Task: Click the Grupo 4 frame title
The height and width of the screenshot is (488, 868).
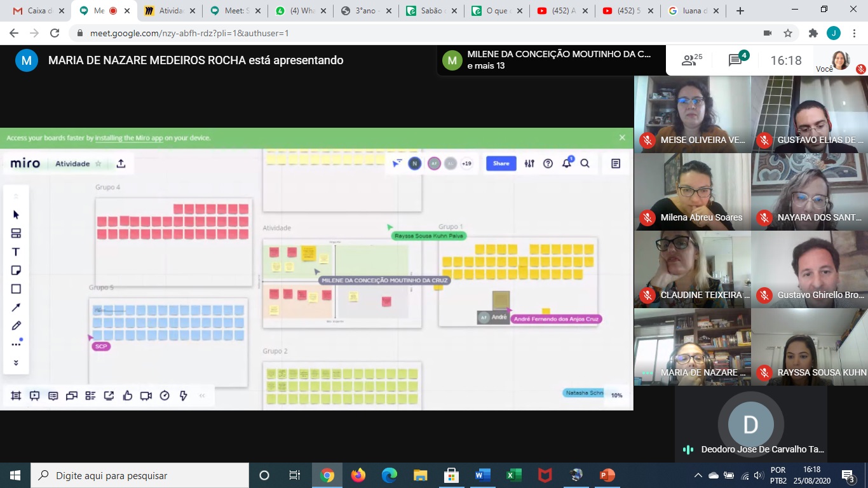Action: [107, 187]
